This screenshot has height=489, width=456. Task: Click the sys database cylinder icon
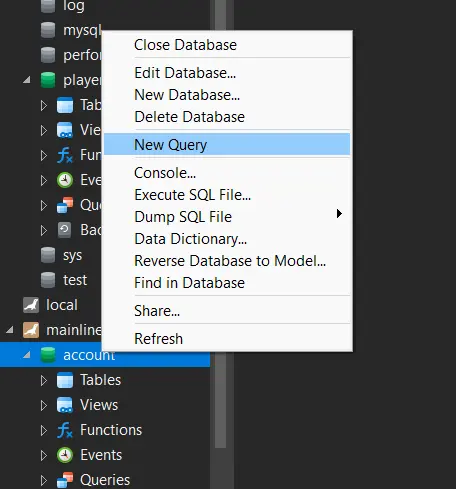pos(48,255)
